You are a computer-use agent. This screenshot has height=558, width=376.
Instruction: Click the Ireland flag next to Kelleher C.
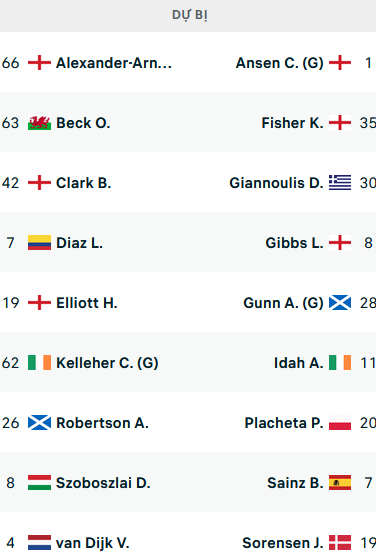click(x=39, y=363)
